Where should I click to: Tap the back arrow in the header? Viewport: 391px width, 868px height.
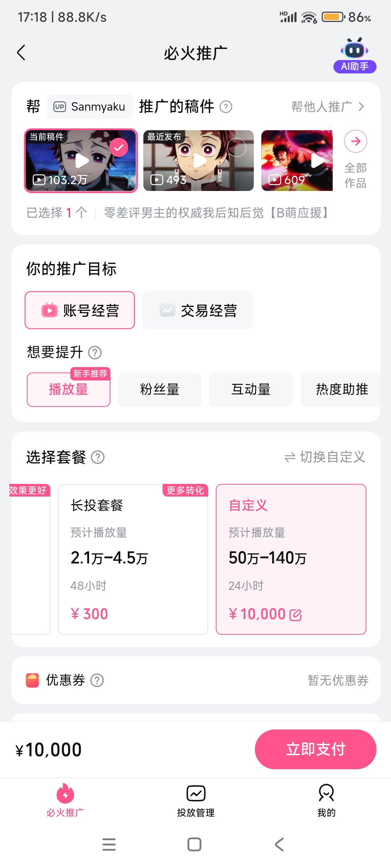pyautogui.click(x=21, y=53)
